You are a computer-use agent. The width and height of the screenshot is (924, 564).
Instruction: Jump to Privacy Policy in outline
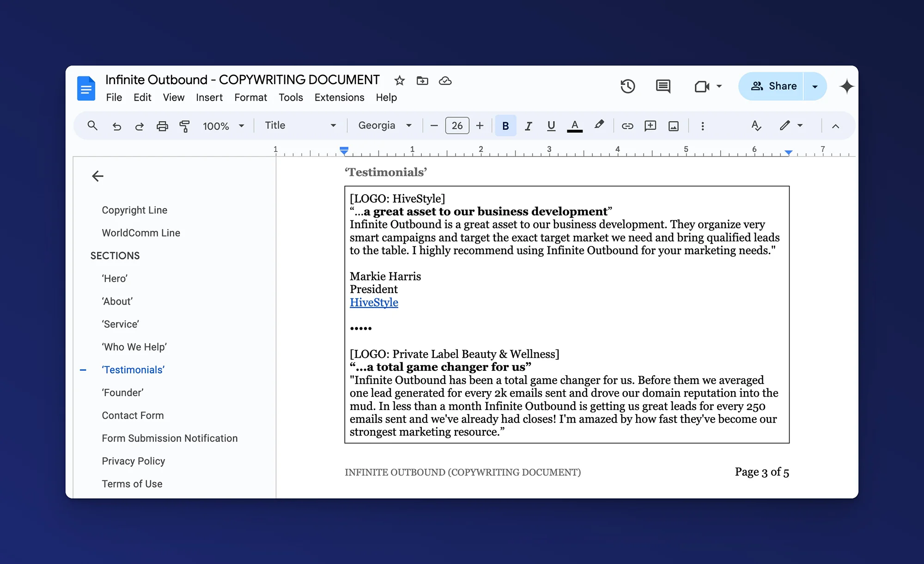(133, 461)
